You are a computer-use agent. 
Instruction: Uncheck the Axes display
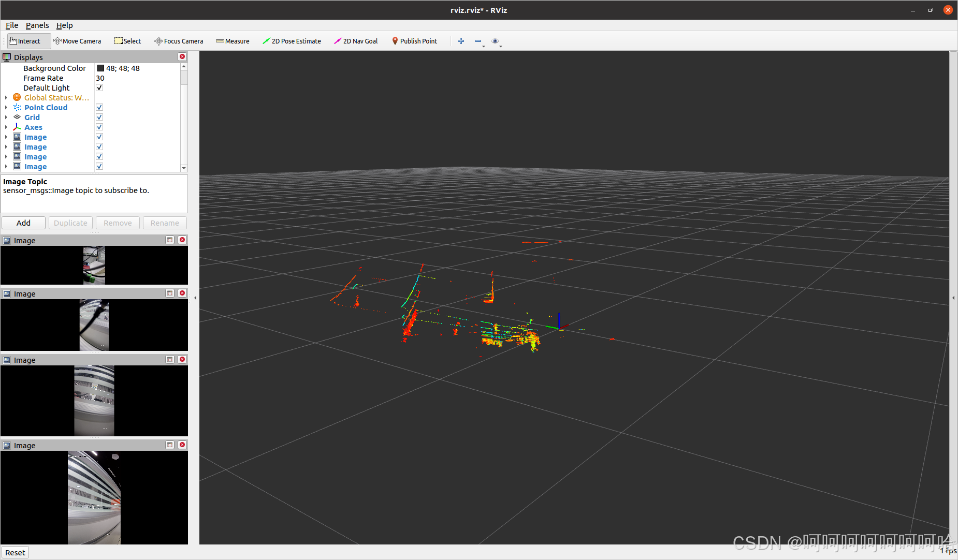(x=99, y=127)
